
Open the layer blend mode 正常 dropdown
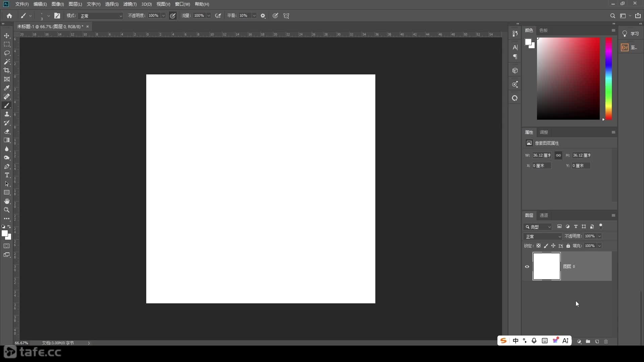(x=542, y=236)
